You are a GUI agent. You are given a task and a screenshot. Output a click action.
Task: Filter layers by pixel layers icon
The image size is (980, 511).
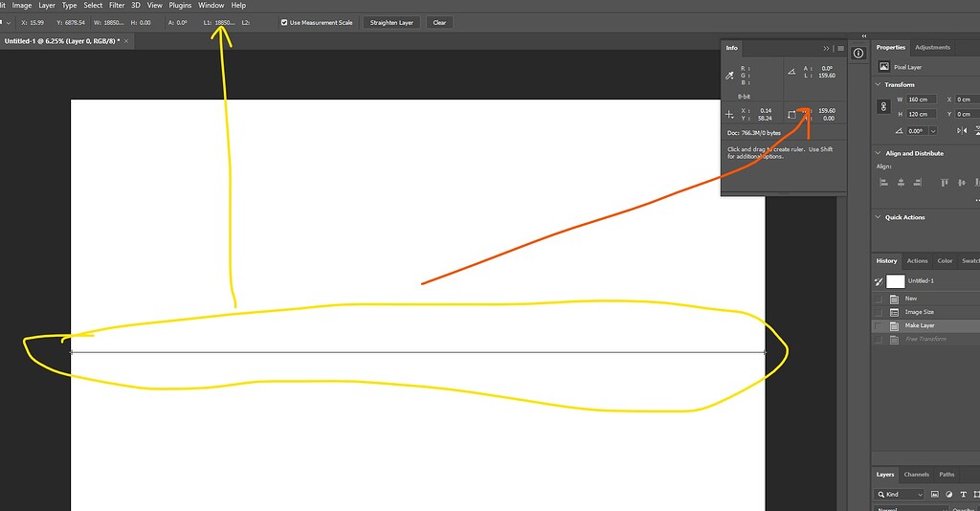point(934,494)
